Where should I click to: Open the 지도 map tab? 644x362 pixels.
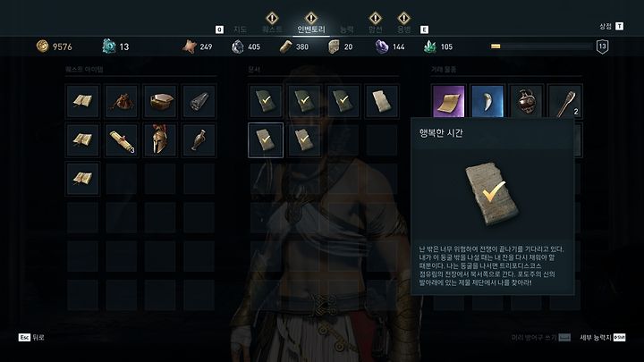coord(240,29)
